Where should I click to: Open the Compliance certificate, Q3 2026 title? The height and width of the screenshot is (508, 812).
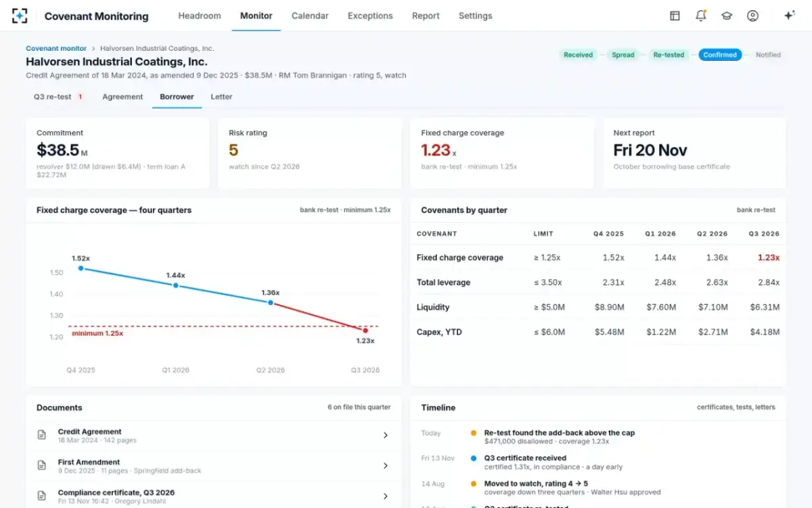[116, 492]
